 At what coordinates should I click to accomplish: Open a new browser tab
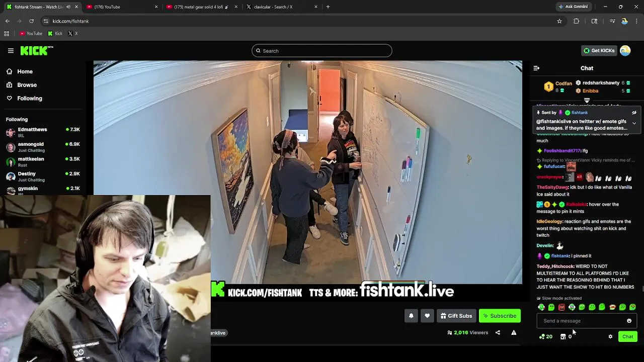pyautogui.click(x=328, y=7)
